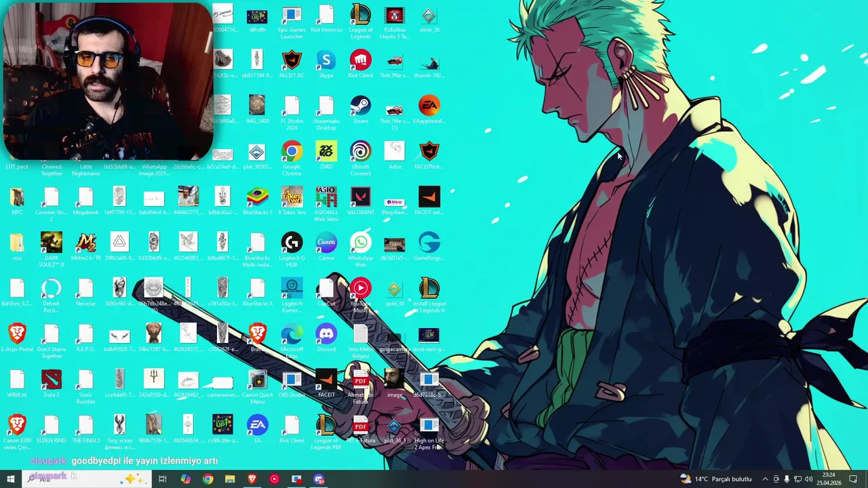The height and width of the screenshot is (488, 868).
Task: Open the Ubisoft Connect desktop shortcut
Action: pos(360,159)
